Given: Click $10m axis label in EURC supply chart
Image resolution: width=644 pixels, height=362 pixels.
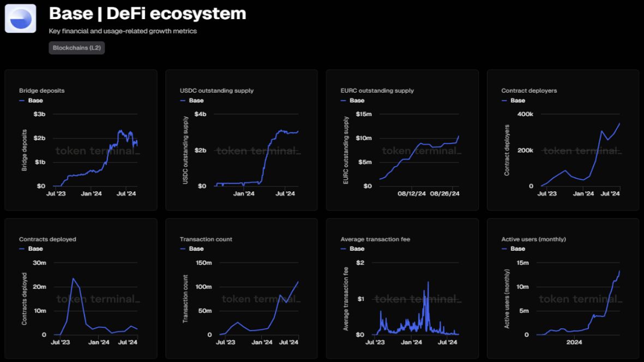Looking at the screenshot, I should (x=364, y=138).
